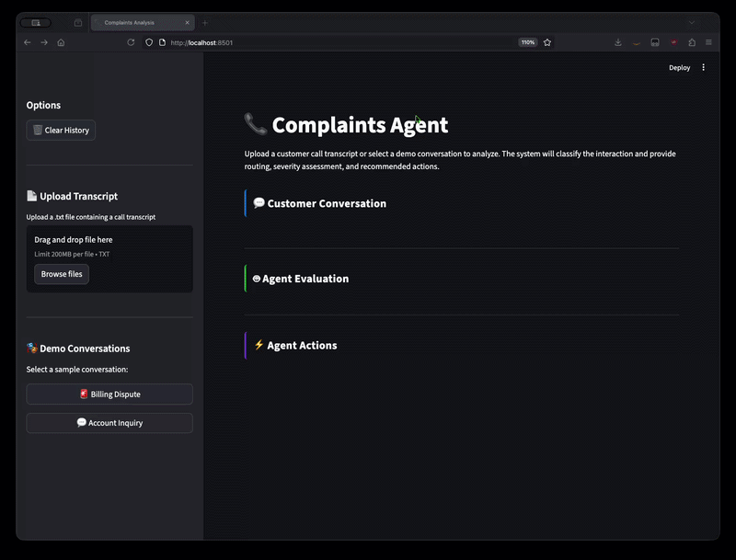The height and width of the screenshot is (560, 736).
Task: Bookmark the page with the star icon
Action: [547, 42]
